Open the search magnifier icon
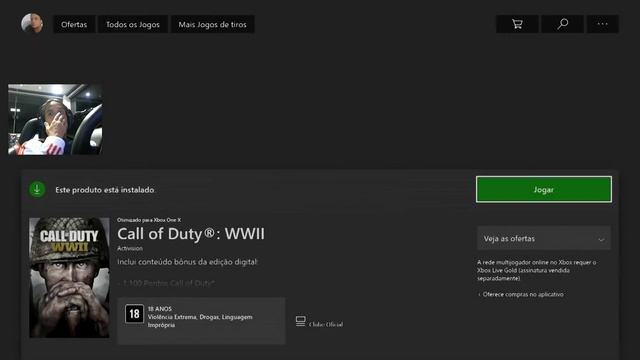Screen dimensions: 640x360 562,24
